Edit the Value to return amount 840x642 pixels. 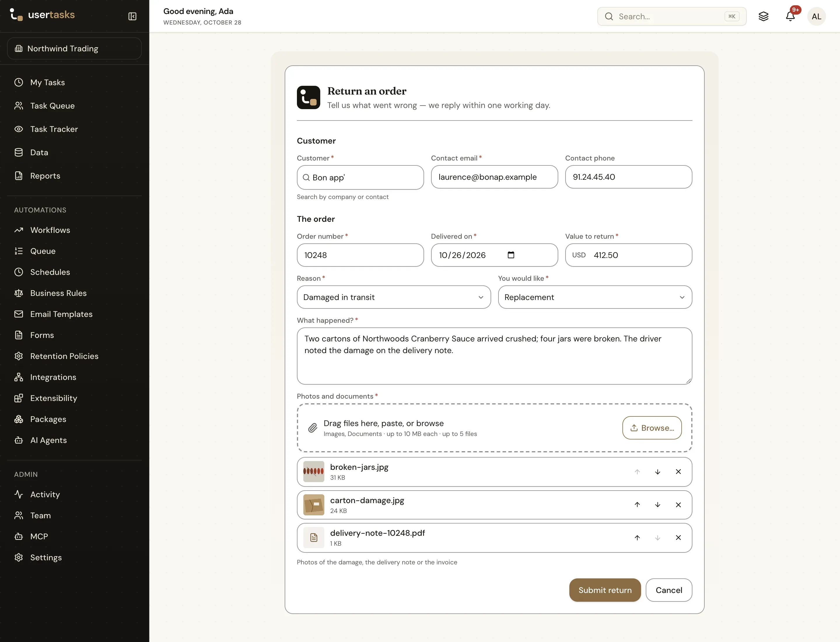tap(628, 255)
